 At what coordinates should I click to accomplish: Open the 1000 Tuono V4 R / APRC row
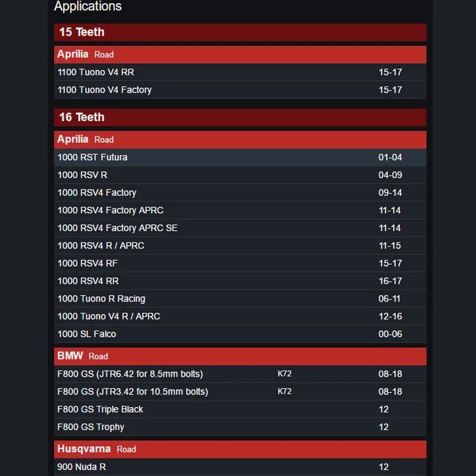[x=240, y=317]
